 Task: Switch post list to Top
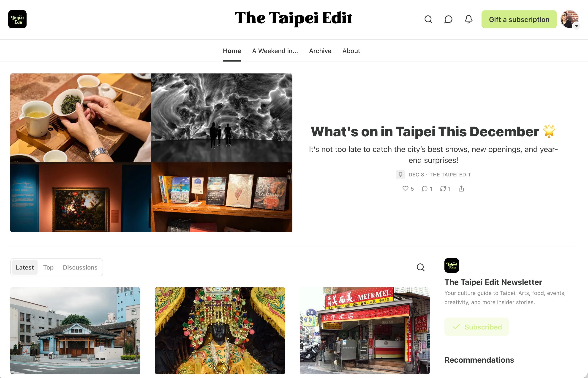click(x=48, y=267)
